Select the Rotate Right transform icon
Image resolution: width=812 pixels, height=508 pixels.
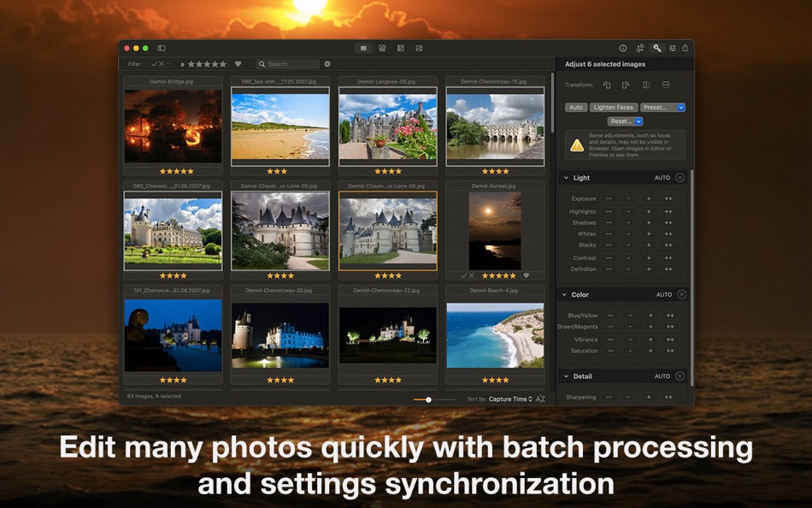pos(626,85)
